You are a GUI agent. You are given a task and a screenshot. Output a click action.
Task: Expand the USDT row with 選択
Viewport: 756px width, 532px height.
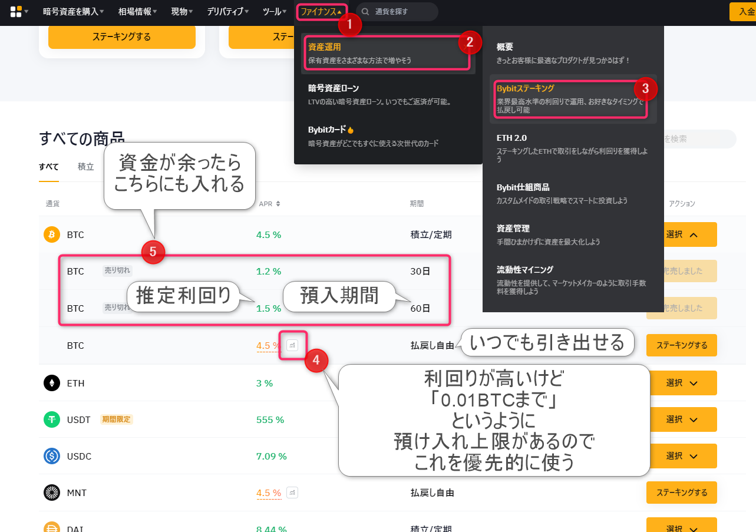click(682, 419)
